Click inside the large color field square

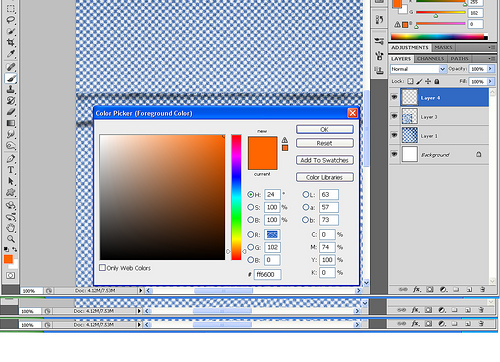[162, 197]
